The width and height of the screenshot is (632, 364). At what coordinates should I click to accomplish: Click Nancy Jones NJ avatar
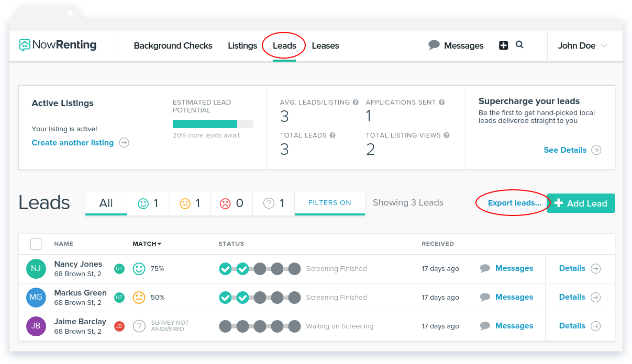36,269
